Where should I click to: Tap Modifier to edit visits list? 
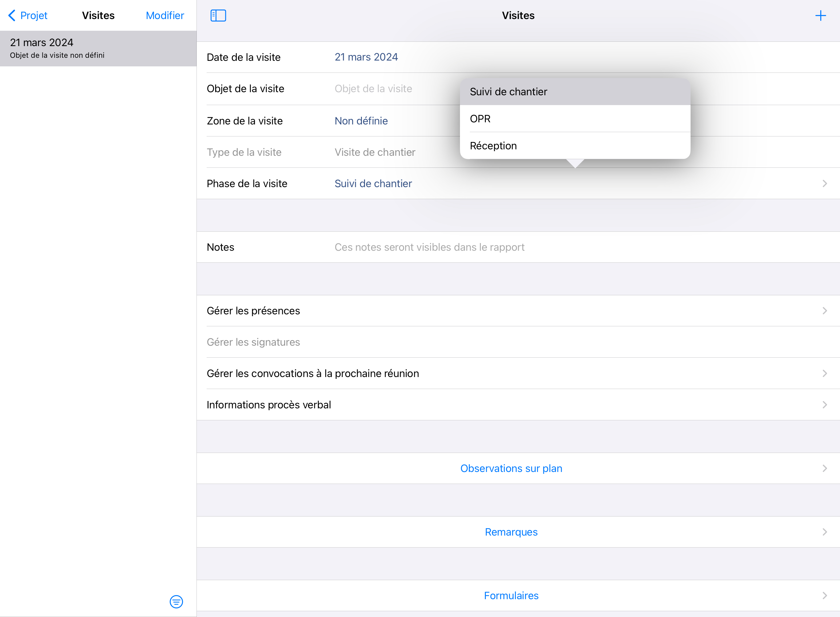(x=165, y=16)
